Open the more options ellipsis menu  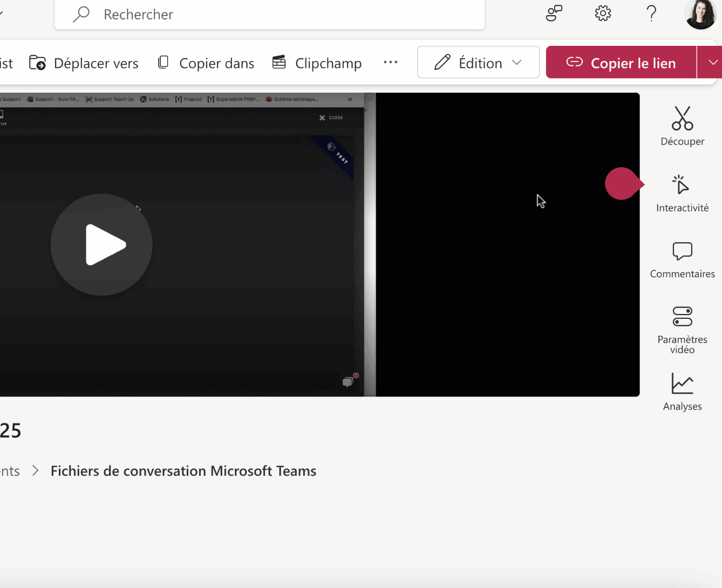pyautogui.click(x=391, y=63)
